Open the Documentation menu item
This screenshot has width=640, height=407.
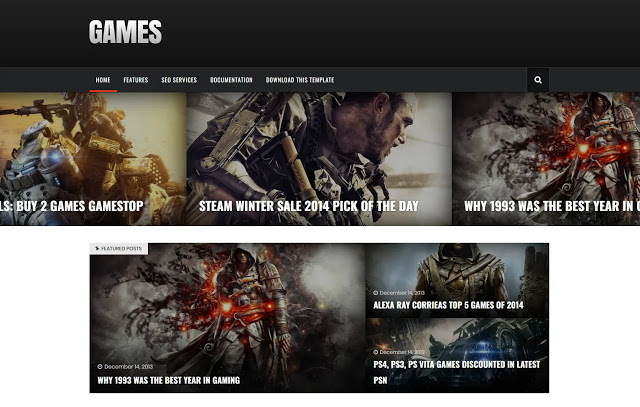pyautogui.click(x=231, y=80)
